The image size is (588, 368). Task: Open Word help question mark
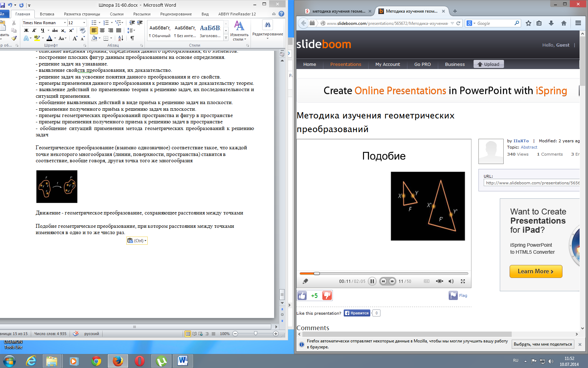(281, 14)
